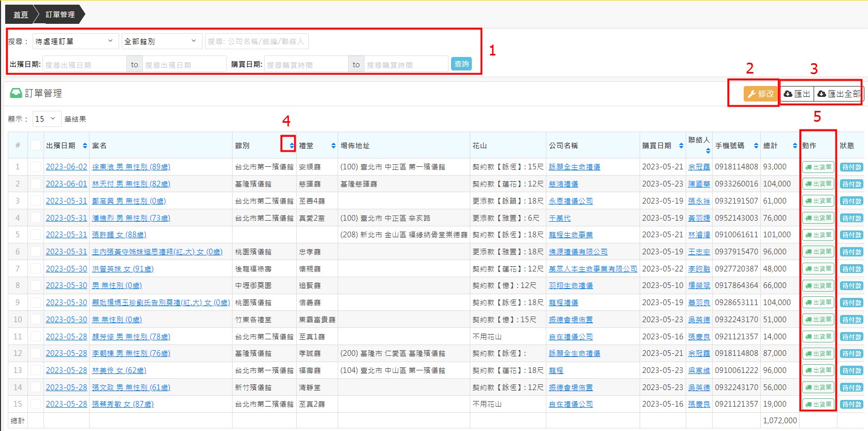This screenshot has height=431, width=868.
Task: Tick the select-all checkbox in table header
Action: tap(36, 145)
